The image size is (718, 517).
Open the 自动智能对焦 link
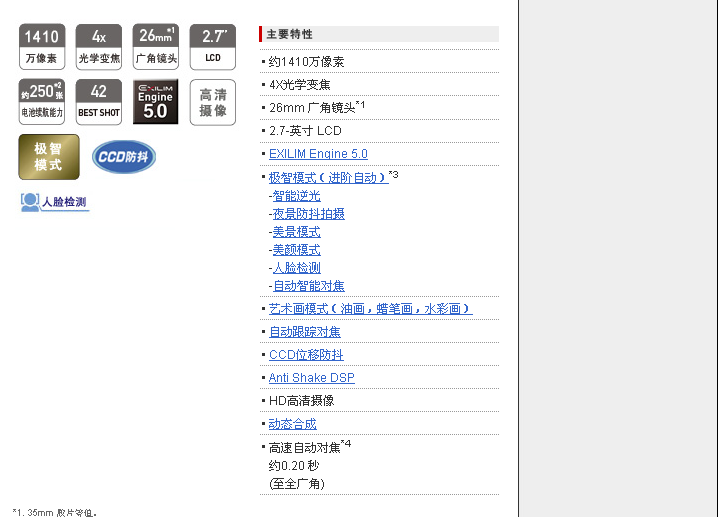(x=309, y=286)
